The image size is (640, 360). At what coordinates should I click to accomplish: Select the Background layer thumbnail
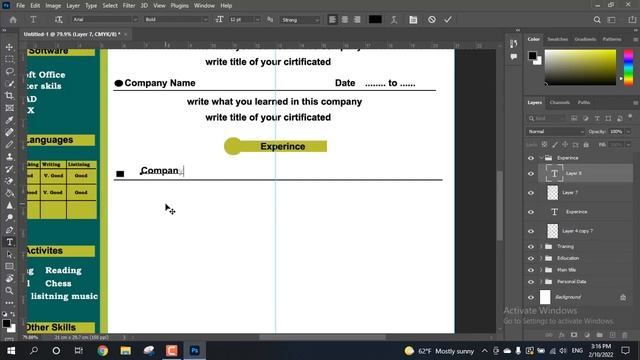pos(545,297)
